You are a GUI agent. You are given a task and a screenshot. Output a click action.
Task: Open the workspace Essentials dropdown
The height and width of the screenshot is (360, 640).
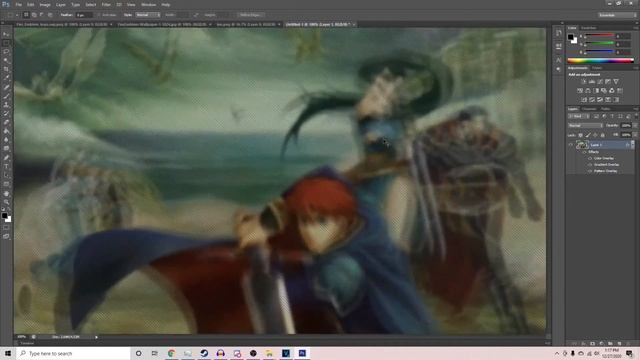click(x=617, y=15)
